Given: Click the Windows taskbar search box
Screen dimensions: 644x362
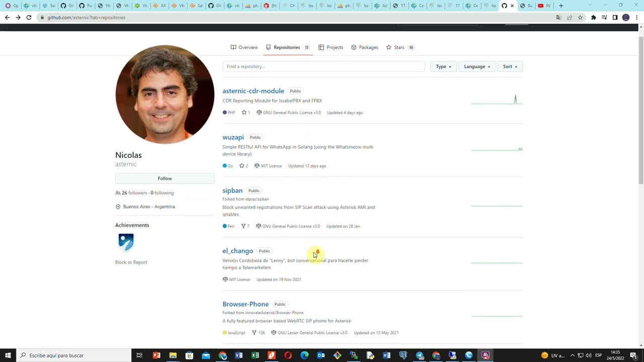Looking at the screenshot, I should pos(73,355).
